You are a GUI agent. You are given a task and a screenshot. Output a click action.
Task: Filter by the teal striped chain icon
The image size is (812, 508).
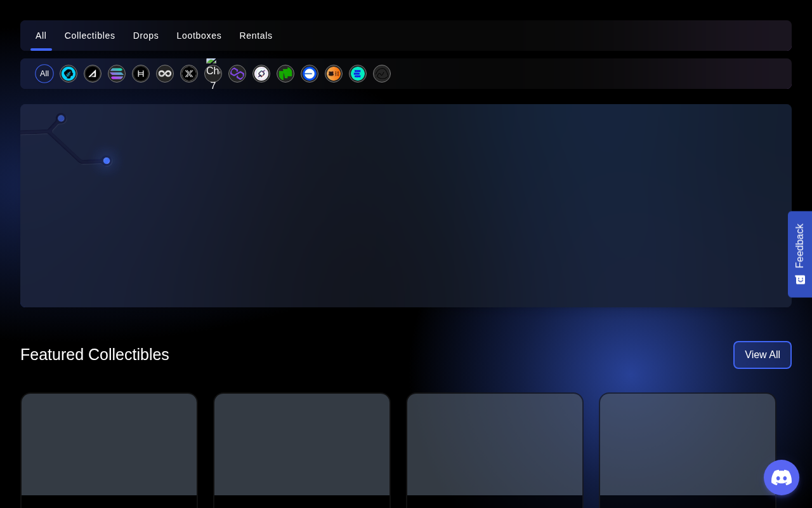tap(358, 74)
